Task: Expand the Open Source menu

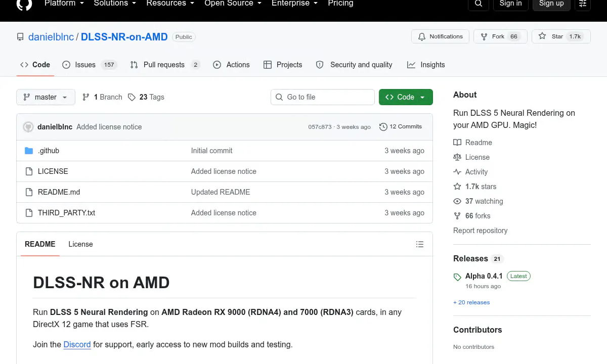Action: (233, 3)
